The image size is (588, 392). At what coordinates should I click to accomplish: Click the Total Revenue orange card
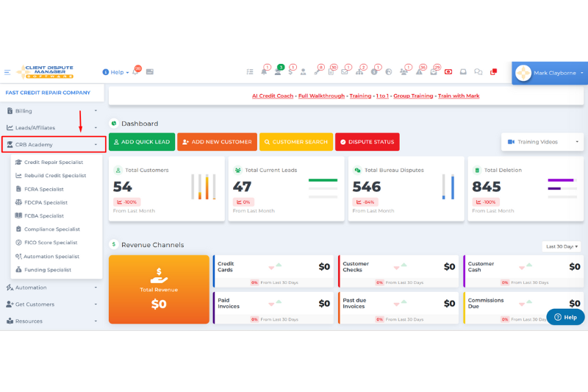[x=159, y=289]
